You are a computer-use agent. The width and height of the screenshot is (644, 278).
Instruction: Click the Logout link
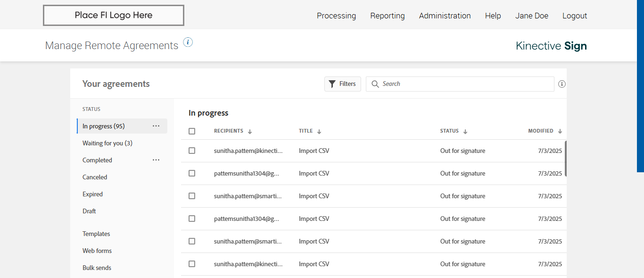click(x=575, y=16)
